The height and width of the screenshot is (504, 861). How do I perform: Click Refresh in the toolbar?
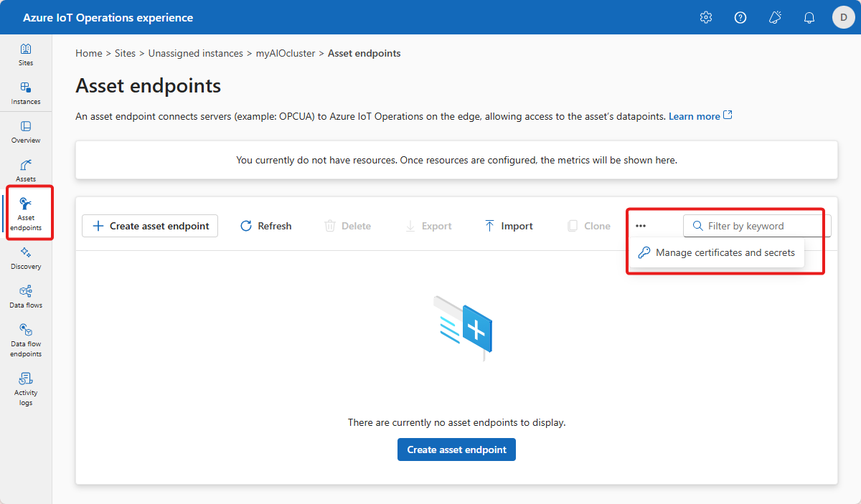(x=265, y=226)
